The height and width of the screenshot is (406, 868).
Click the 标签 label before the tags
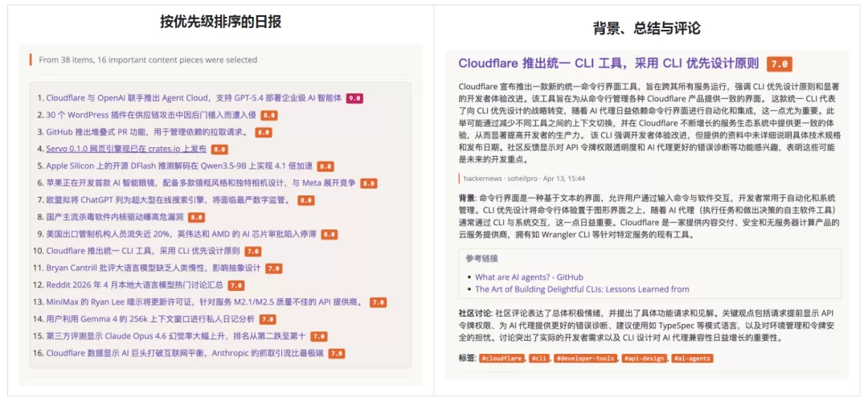(467, 359)
